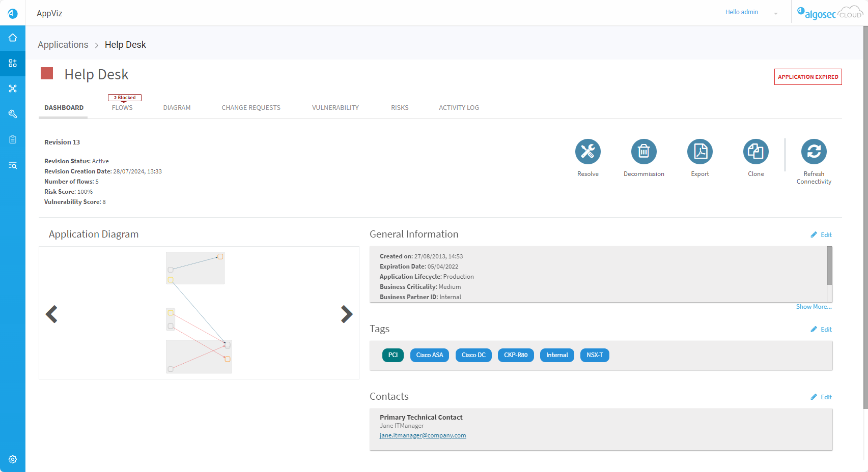Switch to the Flows tab

(x=122, y=108)
